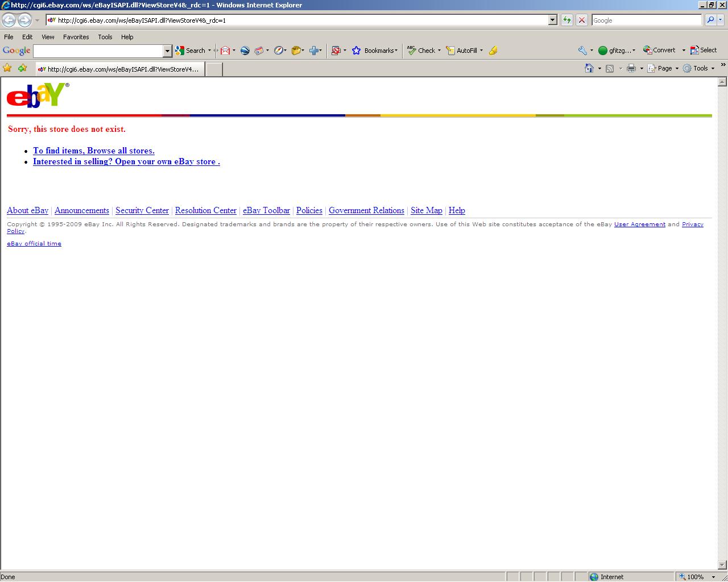Expand the address bar URL dropdown
The width and height of the screenshot is (728, 582).
(552, 20)
